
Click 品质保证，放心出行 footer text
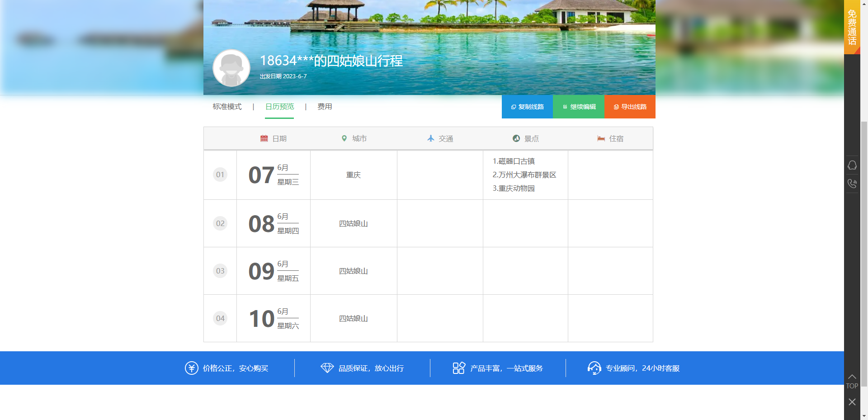tap(371, 368)
